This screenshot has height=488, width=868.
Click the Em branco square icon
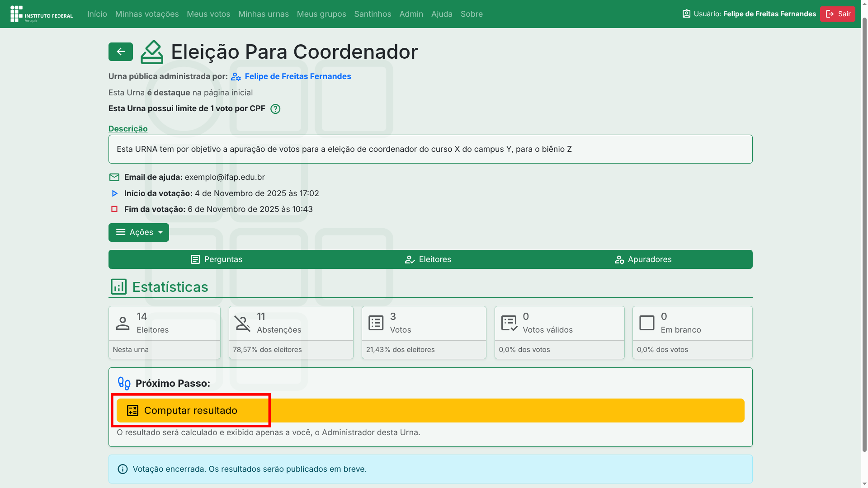(646, 323)
